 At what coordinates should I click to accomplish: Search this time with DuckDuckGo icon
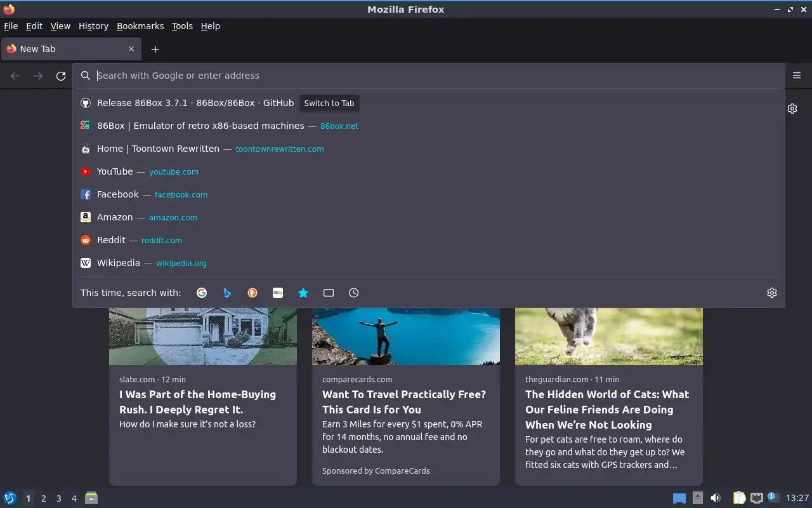[x=252, y=293]
